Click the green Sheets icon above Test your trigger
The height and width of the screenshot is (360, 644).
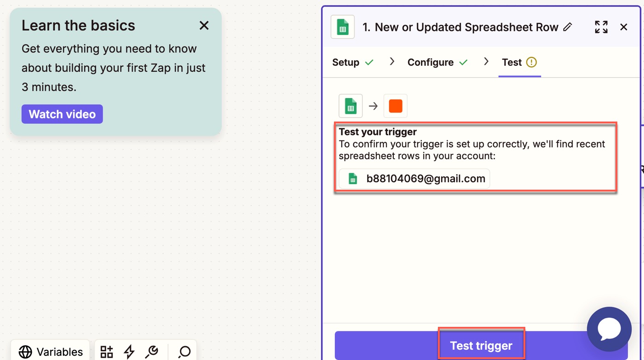coord(351,106)
